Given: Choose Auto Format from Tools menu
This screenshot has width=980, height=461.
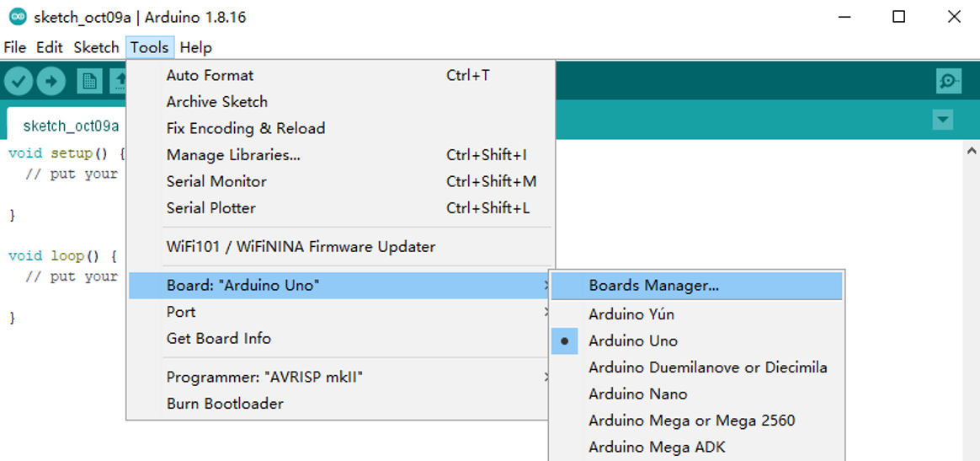Looking at the screenshot, I should pos(341,76).
